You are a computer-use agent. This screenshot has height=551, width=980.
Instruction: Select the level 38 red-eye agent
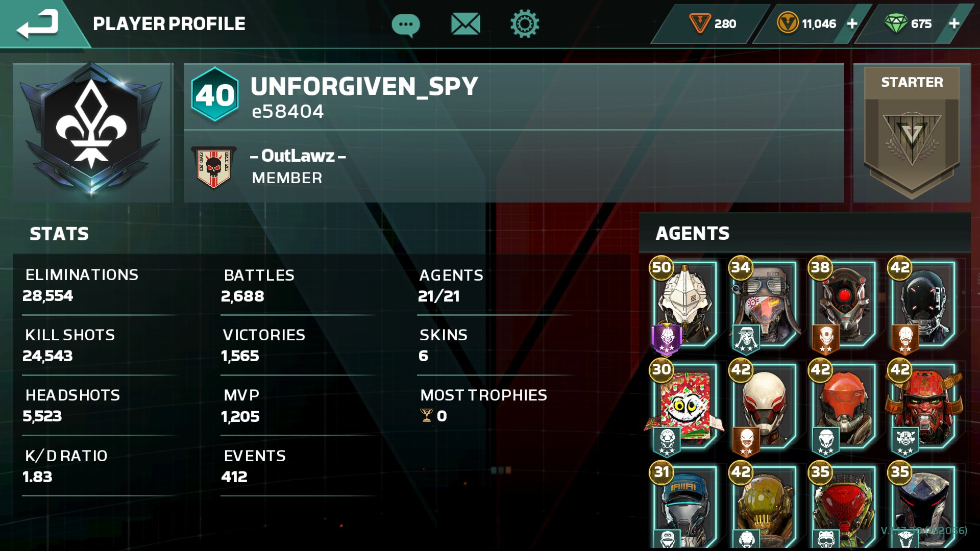[x=842, y=306]
